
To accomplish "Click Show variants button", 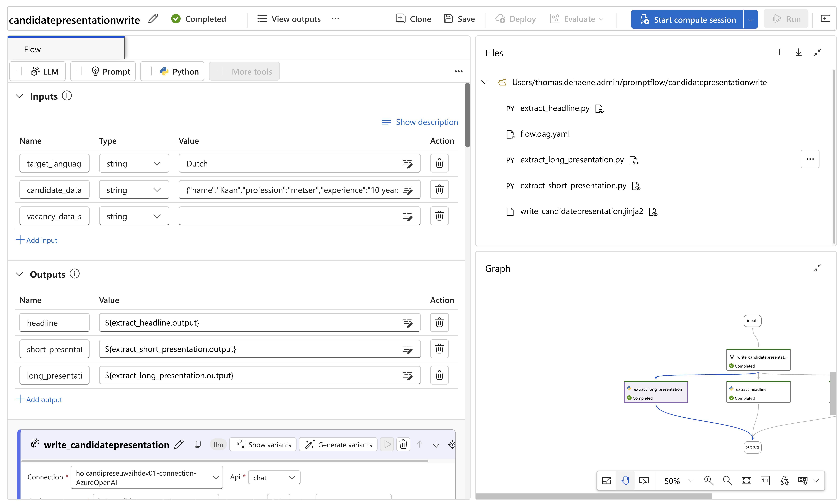I will pyautogui.click(x=263, y=444).
